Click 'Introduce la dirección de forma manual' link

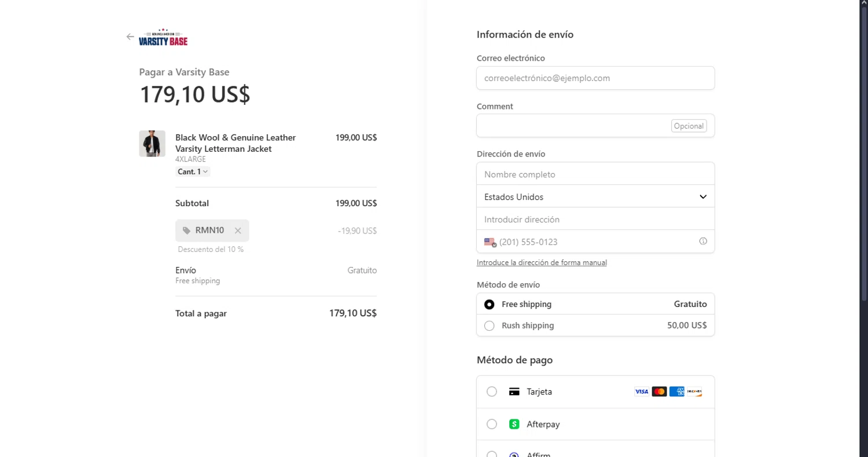coord(542,262)
